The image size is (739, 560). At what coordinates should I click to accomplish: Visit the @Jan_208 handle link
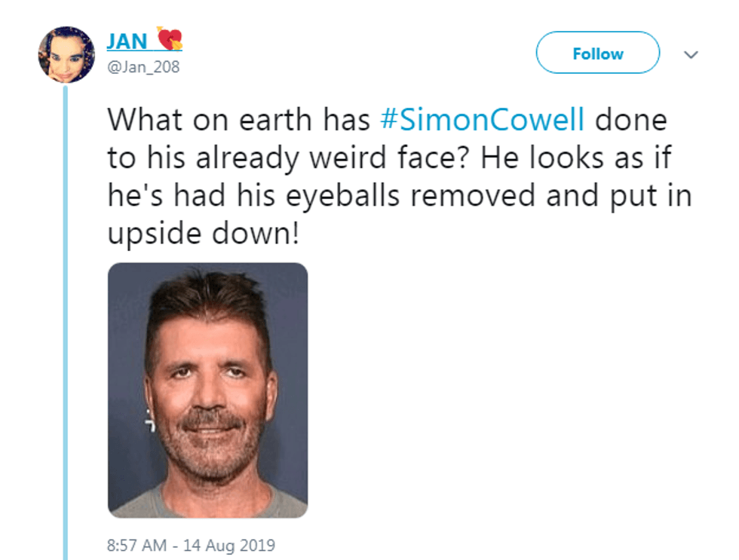[143, 67]
